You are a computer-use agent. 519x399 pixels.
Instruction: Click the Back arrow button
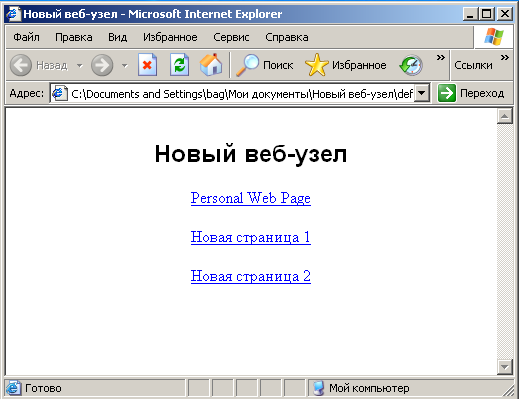(x=21, y=65)
